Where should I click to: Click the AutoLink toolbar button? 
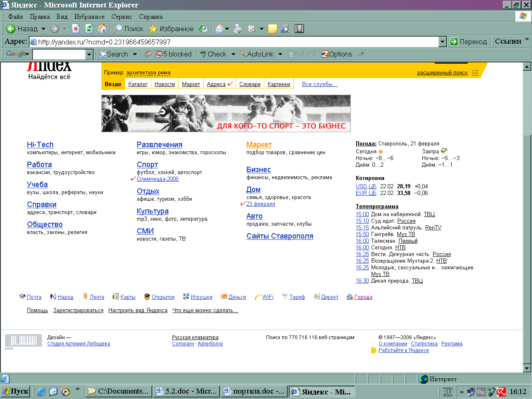(x=257, y=54)
